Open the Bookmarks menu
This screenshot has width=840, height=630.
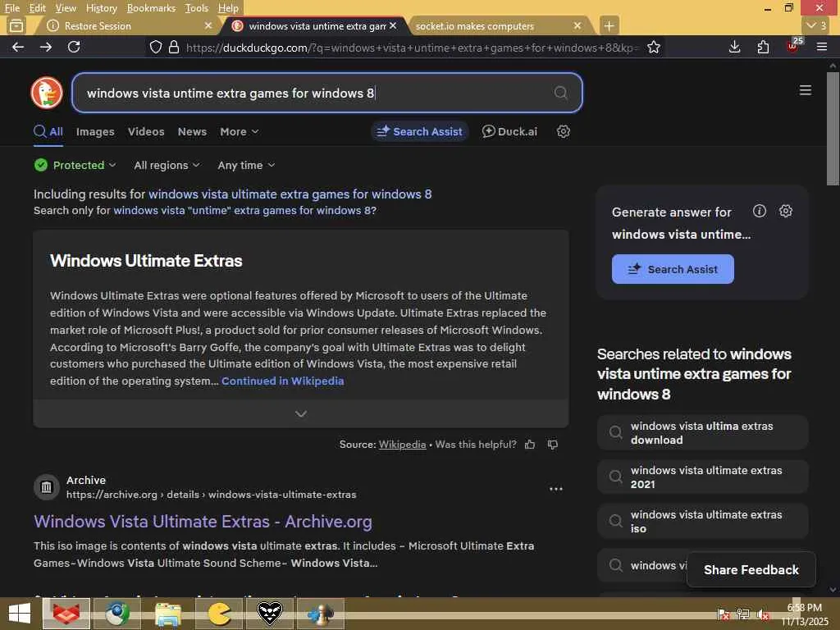point(151,8)
